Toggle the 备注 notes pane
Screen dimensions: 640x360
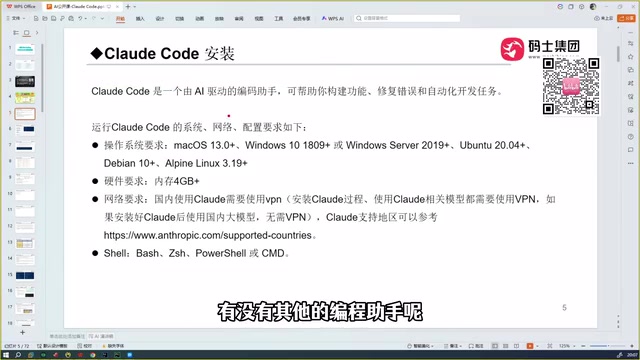[x=453, y=346]
